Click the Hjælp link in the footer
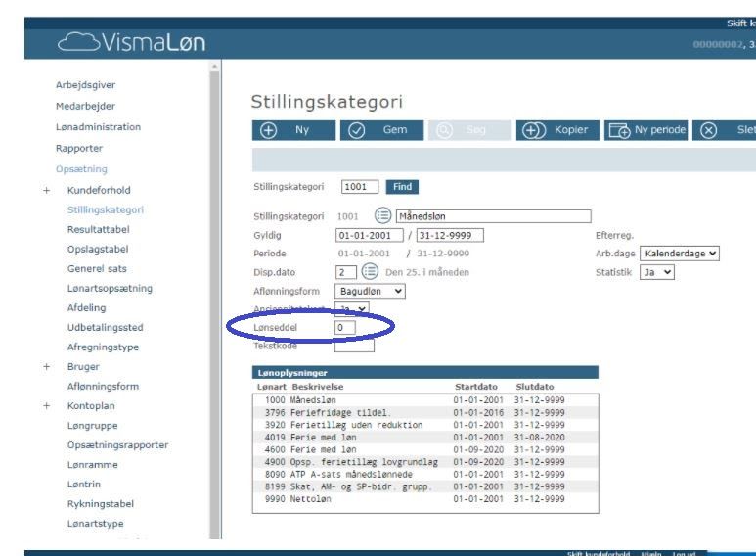 651,554
